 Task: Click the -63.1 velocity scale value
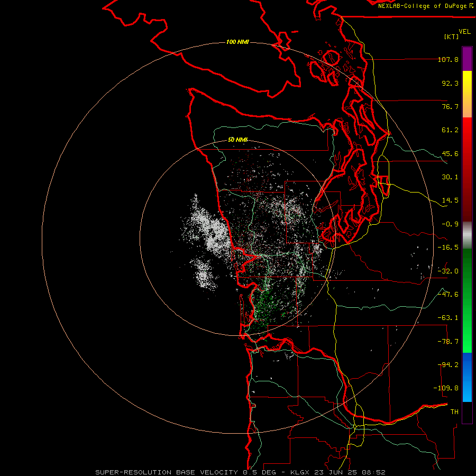coord(448,318)
